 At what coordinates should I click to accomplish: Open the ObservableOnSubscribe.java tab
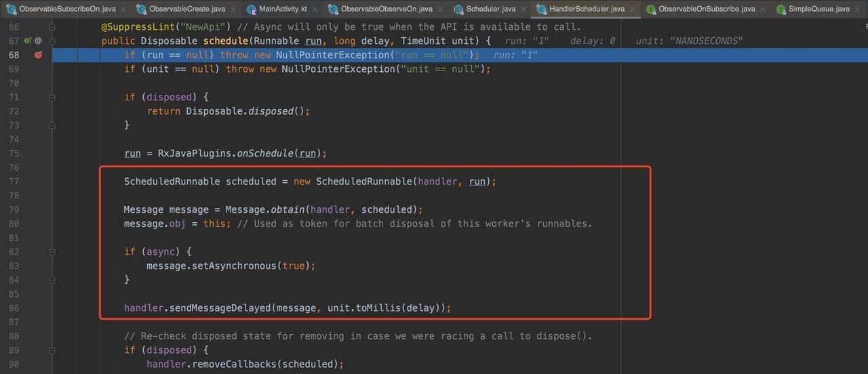click(707, 9)
